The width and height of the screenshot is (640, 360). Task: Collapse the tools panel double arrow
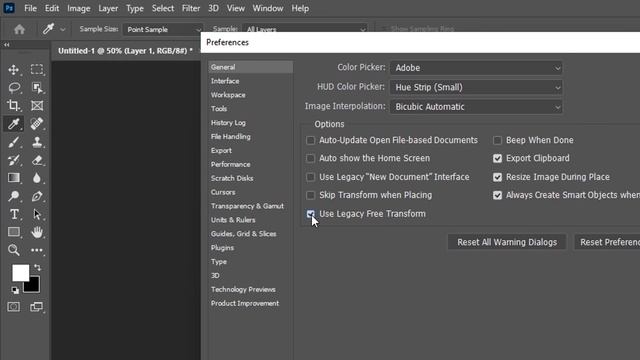[x=7, y=45]
